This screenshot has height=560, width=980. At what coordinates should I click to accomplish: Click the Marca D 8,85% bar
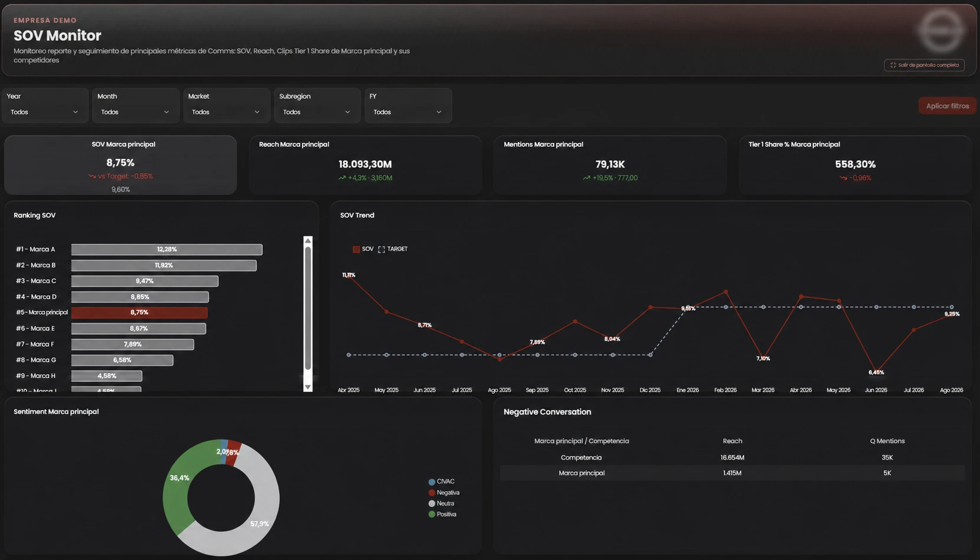pyautogui.click(x=140, y=297)
